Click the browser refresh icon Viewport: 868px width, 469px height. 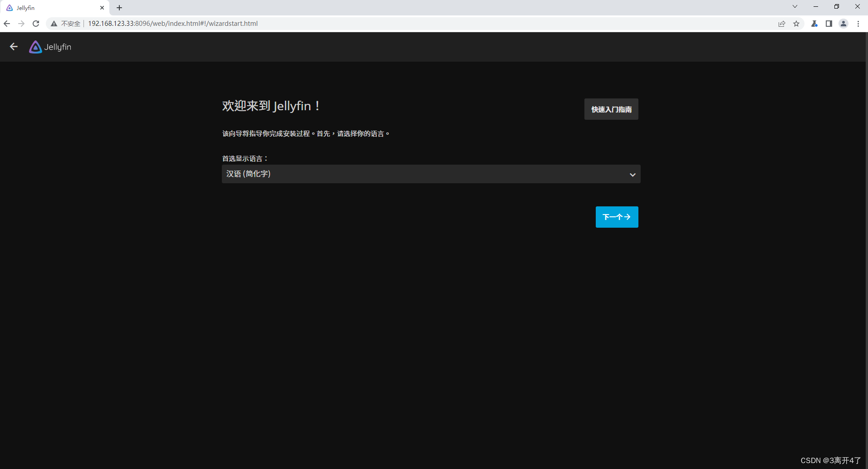click(x=36, y=24)
